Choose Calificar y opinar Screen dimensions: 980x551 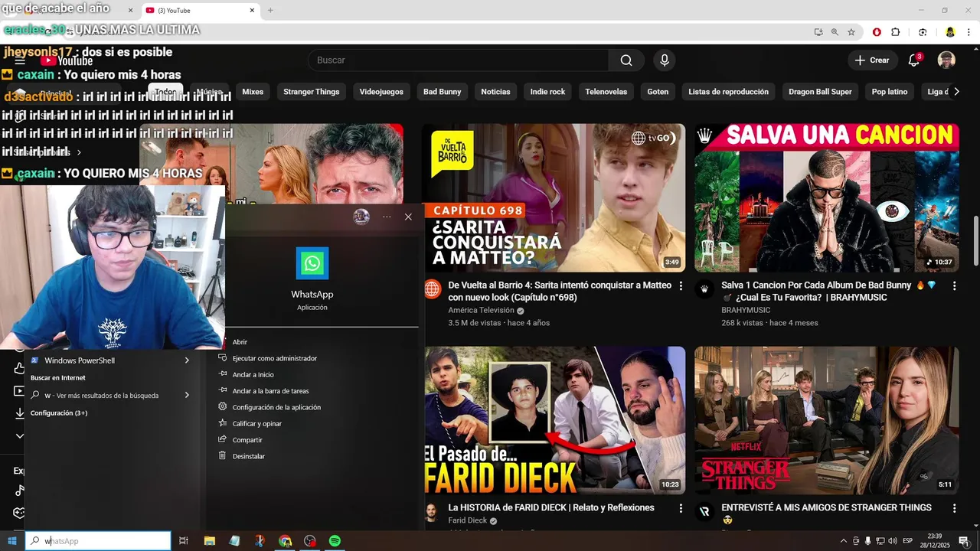[x=256, y=424]
